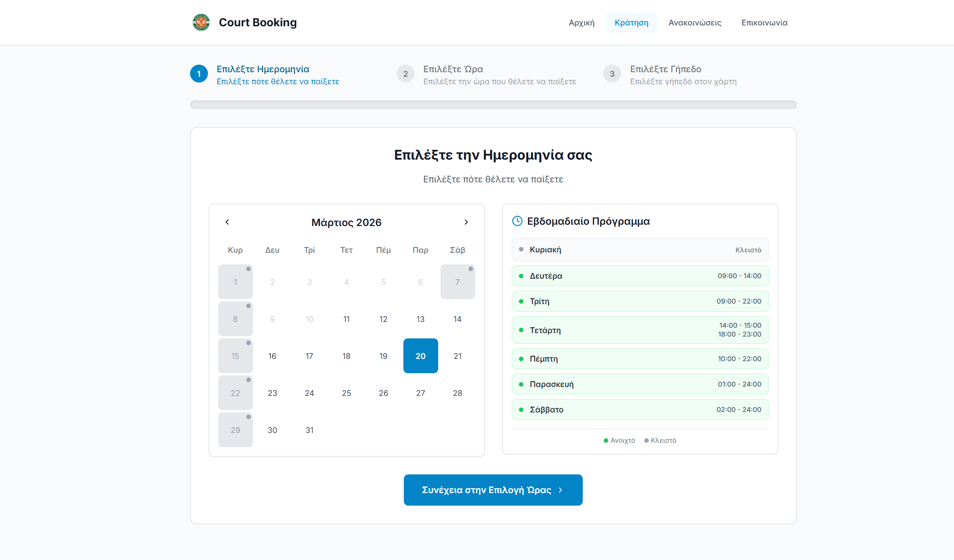The image size is (954, 560).
Task: Click the Κλειστό legend label
Action: tap(663, 441)
